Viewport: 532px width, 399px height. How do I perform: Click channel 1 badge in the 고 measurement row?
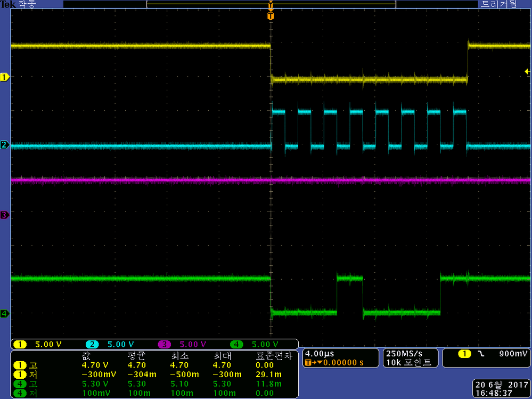click(20, 365)
